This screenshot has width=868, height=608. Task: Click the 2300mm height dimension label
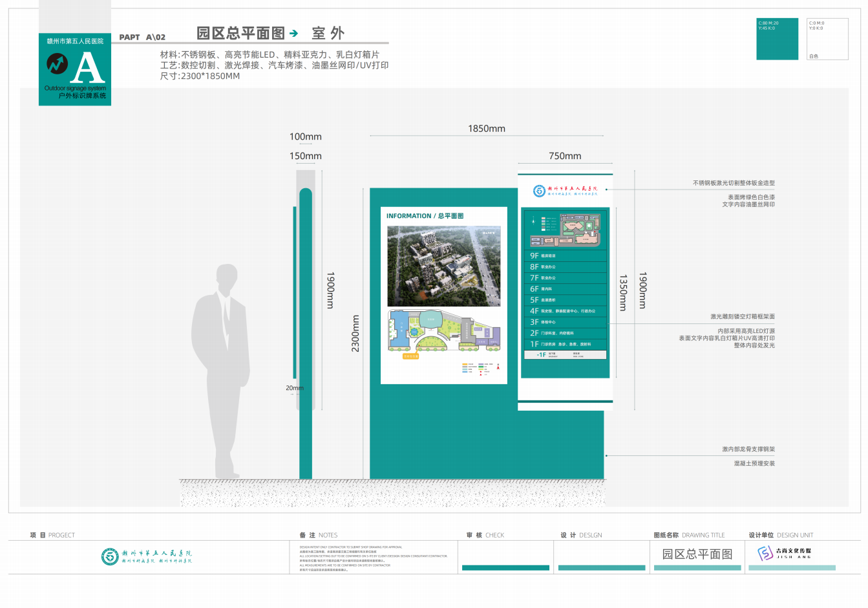pyautogui.click(x=355, y=333)
